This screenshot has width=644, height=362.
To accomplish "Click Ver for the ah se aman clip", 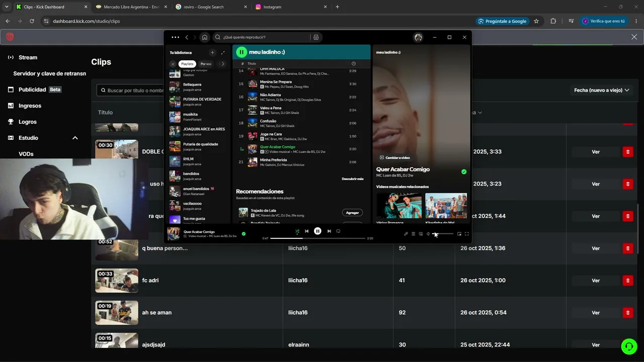I will pos(596,313).
